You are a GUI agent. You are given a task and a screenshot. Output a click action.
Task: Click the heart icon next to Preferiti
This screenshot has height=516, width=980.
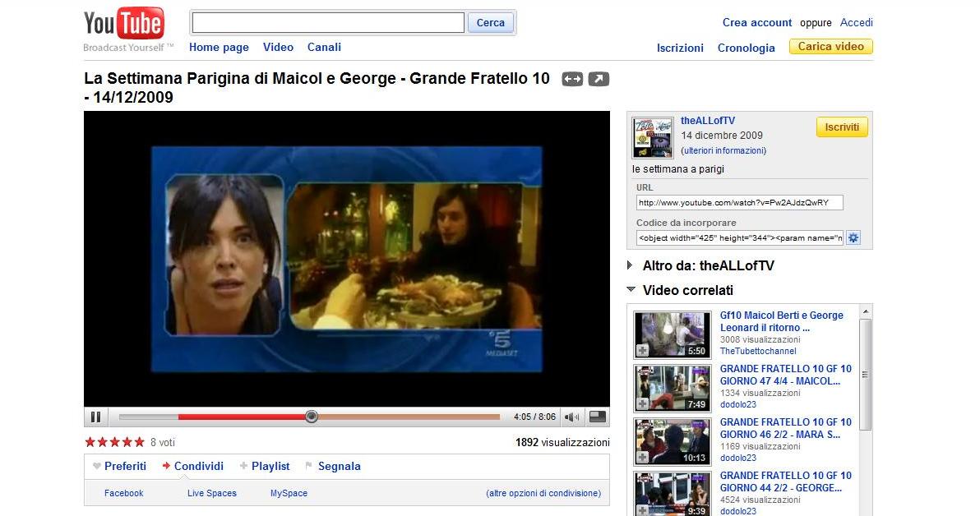pyautogui.click(x=96, y=466)
